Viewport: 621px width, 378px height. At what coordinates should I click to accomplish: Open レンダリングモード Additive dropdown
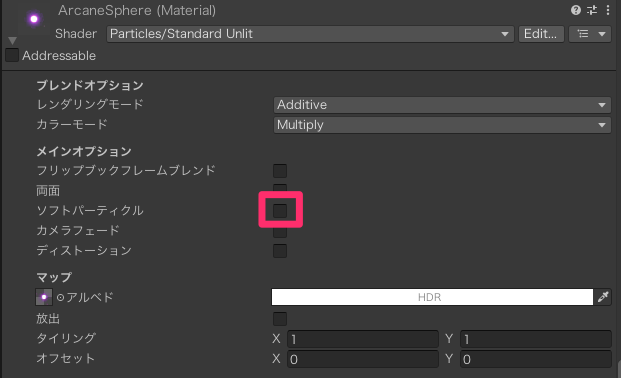point(442,105)
